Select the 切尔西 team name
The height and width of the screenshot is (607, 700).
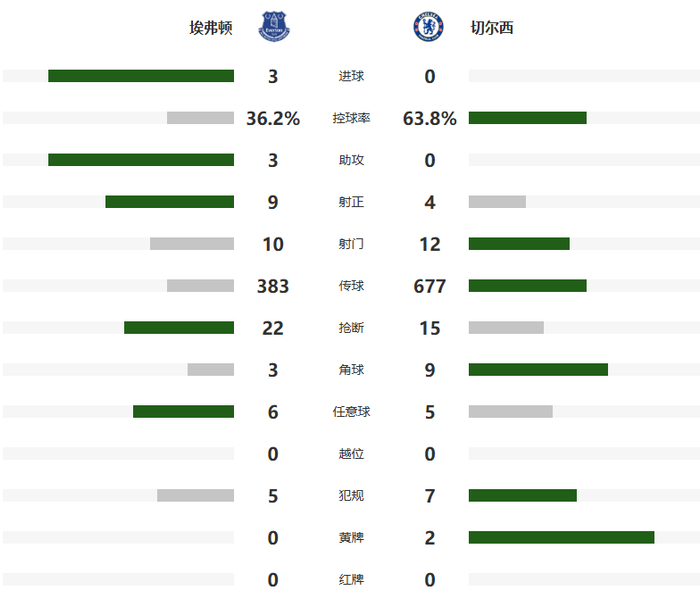click(x=491, y=28)
